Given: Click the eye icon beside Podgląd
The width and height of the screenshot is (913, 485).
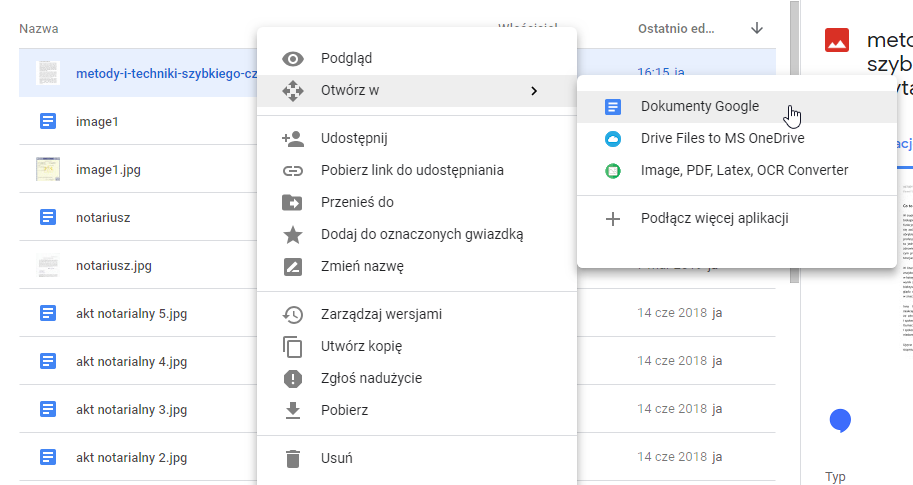Looking at the screenshot, I should tap(293, 59).
